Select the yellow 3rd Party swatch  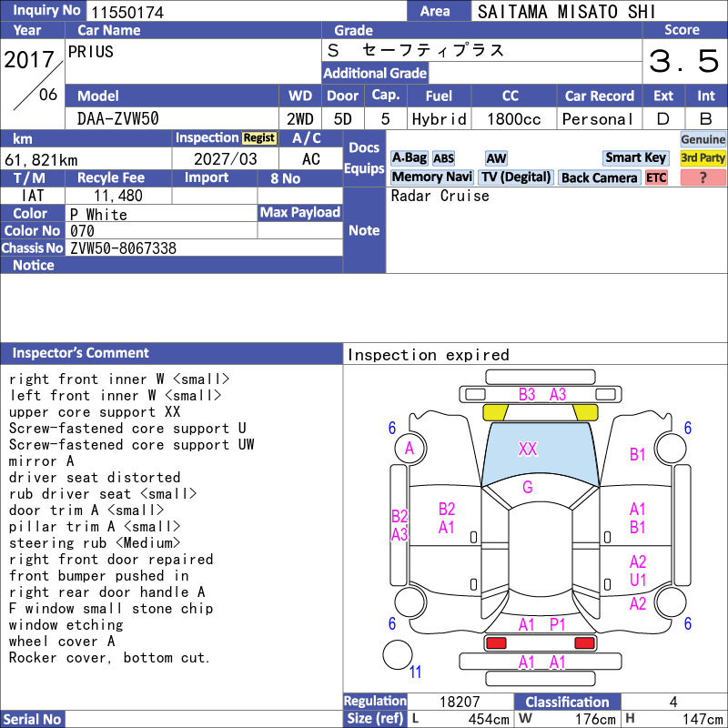click(x=703, y=157)
